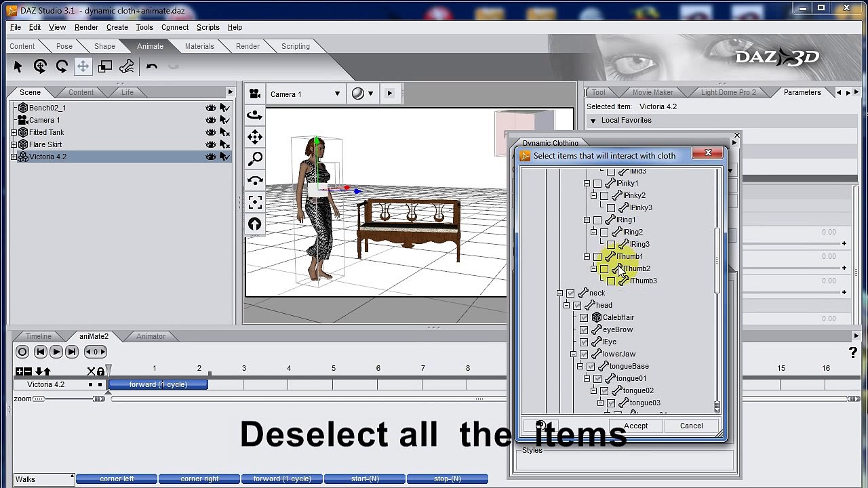
Task: Uncheck the lowerJaw checkbox
Action: [584, 354]
